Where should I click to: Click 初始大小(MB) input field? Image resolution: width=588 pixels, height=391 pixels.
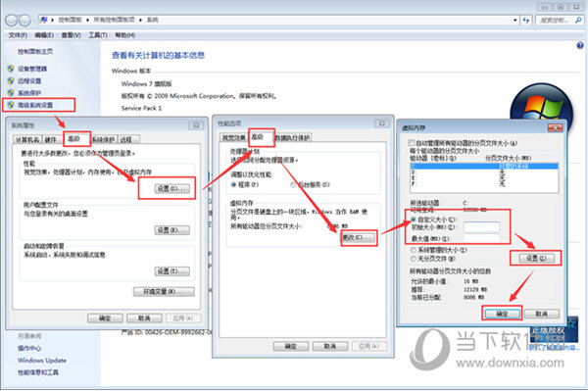(x=481, y=227)
